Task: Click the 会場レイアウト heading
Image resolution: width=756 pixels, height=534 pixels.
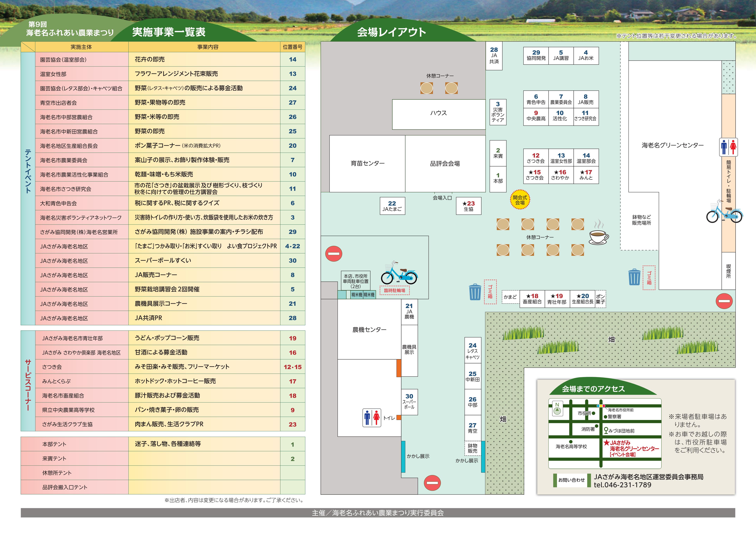Action: tap(391, 32)
